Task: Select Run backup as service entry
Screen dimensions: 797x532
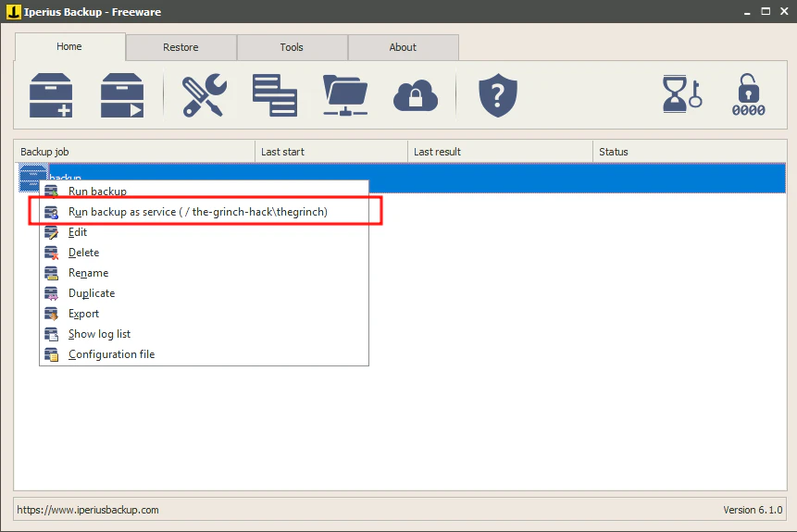Action: pyautogui.click(x=204, y=212)
